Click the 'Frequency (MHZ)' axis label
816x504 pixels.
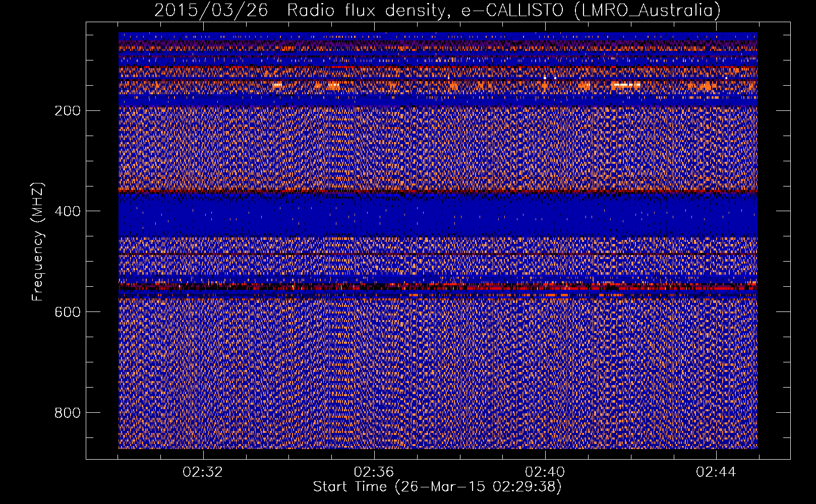[x=38, y=242]
